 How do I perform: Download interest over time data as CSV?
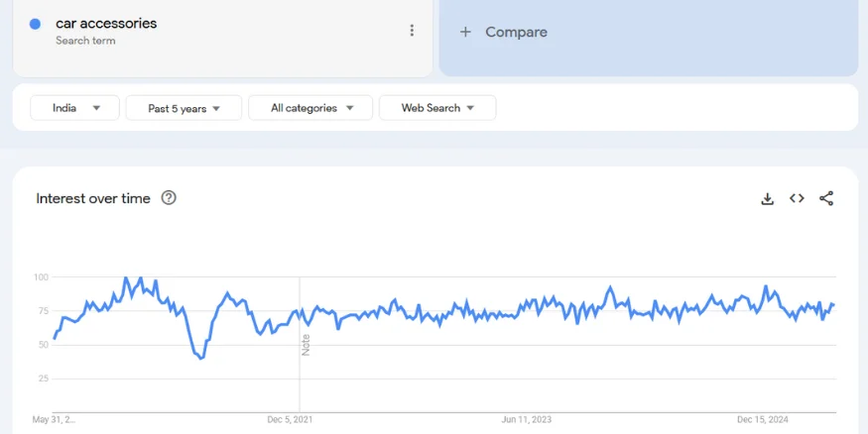click(x=767, y=198)
